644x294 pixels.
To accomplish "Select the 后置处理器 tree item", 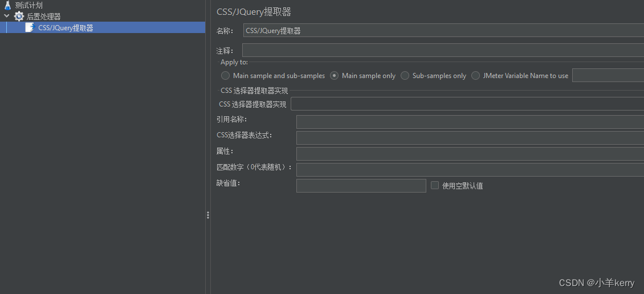I will pos(43,17).
